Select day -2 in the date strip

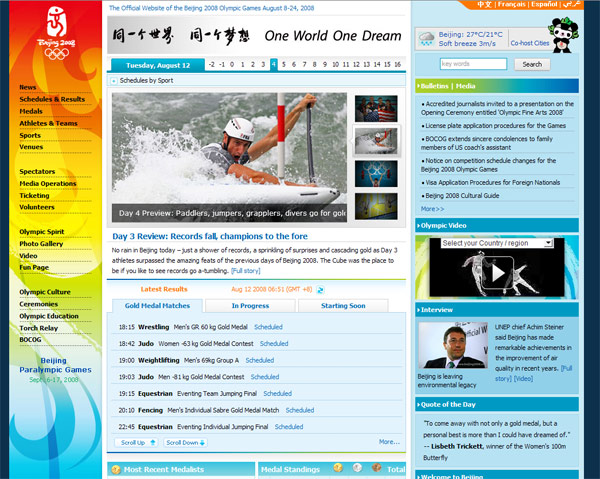(212, 65)
